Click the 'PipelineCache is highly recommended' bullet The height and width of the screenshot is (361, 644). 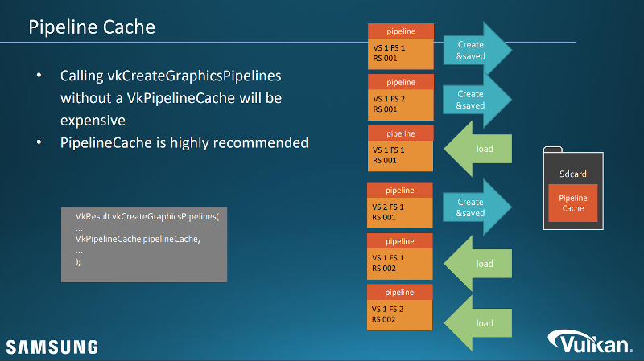coord(184,143)
